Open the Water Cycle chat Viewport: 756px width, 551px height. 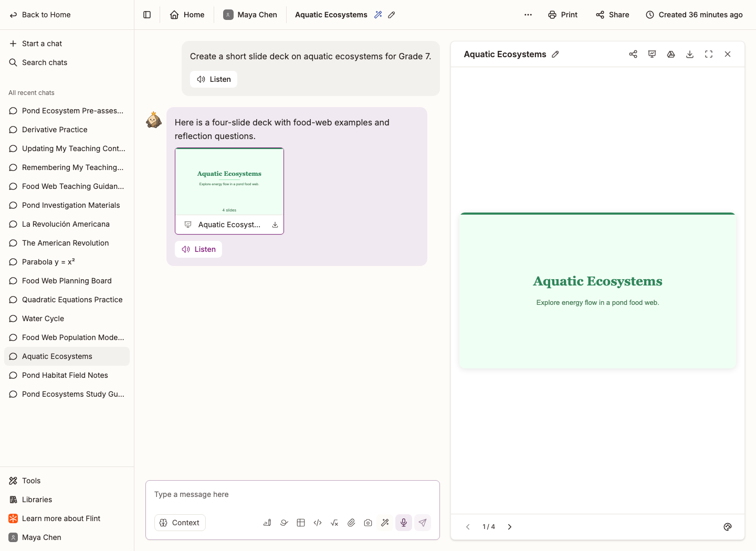tap(67, 319)
